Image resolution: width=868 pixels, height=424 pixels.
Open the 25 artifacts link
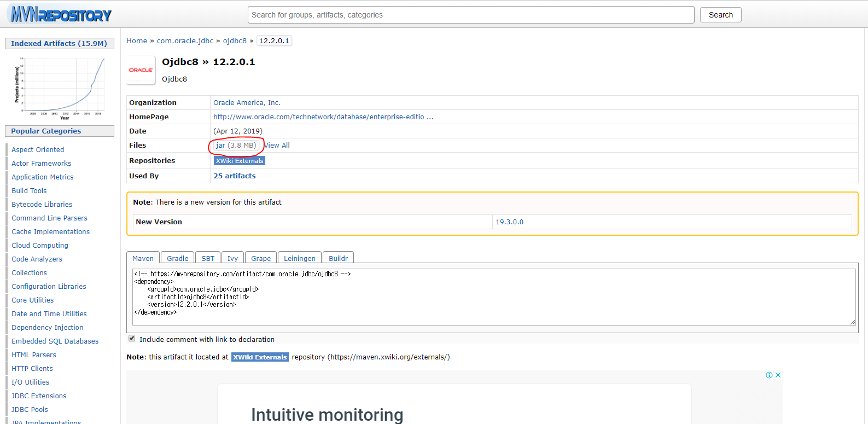click(235, 176)
